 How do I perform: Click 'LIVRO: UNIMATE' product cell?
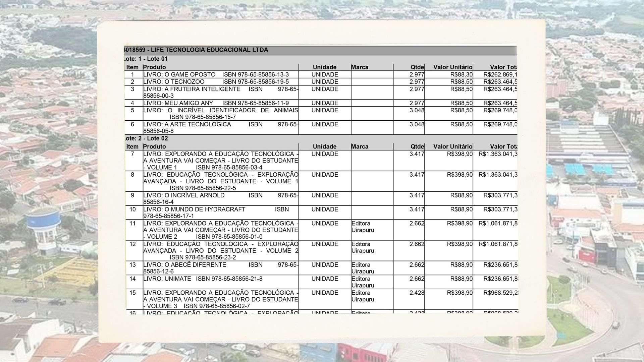[221, 282]
